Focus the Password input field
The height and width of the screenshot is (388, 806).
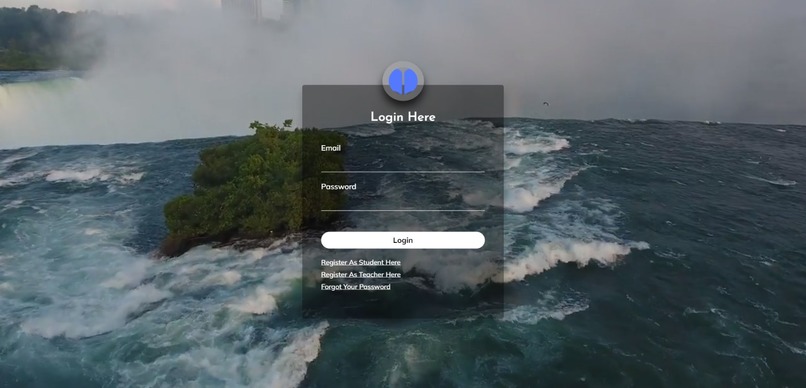click(402, 202)
